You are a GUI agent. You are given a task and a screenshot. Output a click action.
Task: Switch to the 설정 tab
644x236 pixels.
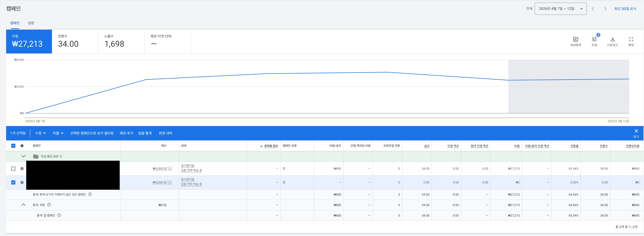(31, 23)
